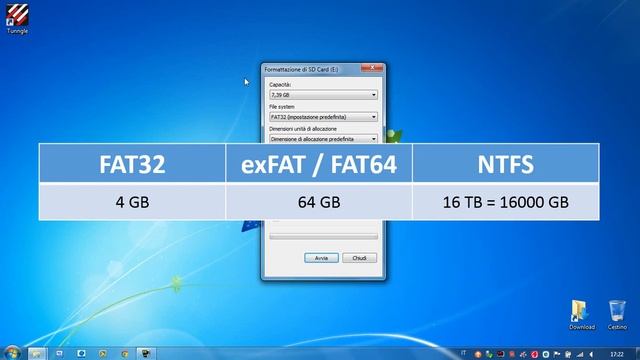Click the IT language indicator in tray
The width and height of the screenshot is (640, 360).
coord(463,353)
